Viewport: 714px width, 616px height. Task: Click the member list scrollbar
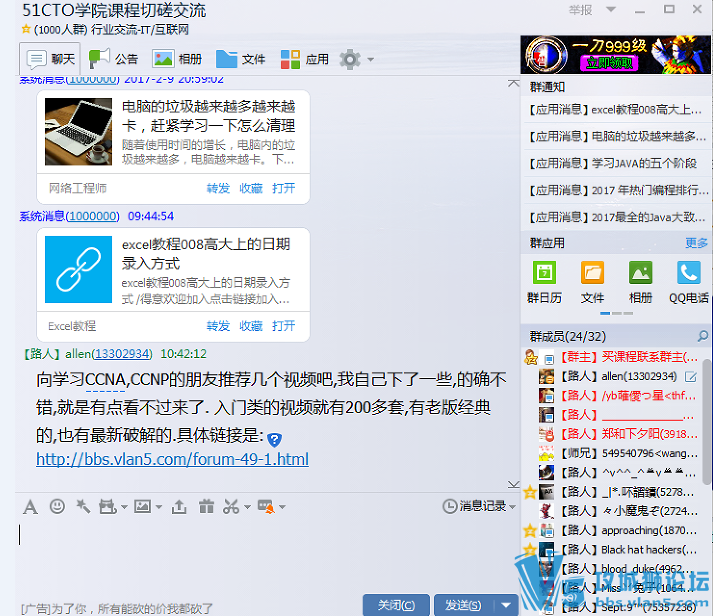point(706,422)
